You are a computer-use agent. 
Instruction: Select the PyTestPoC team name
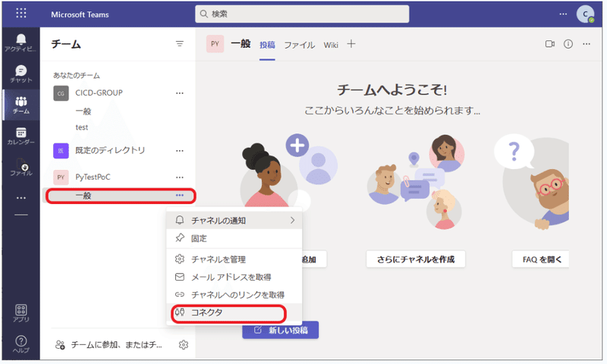point(93,177)
